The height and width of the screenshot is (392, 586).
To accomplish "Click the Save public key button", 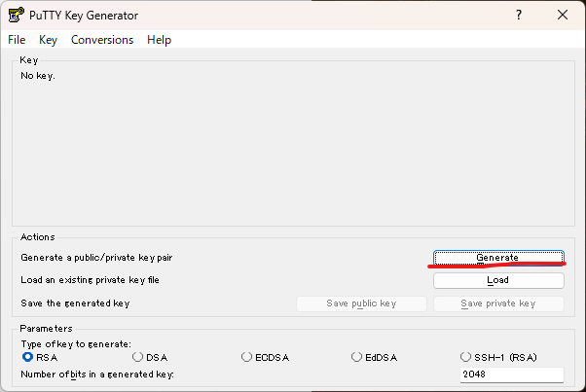I will tap(361, 303).
